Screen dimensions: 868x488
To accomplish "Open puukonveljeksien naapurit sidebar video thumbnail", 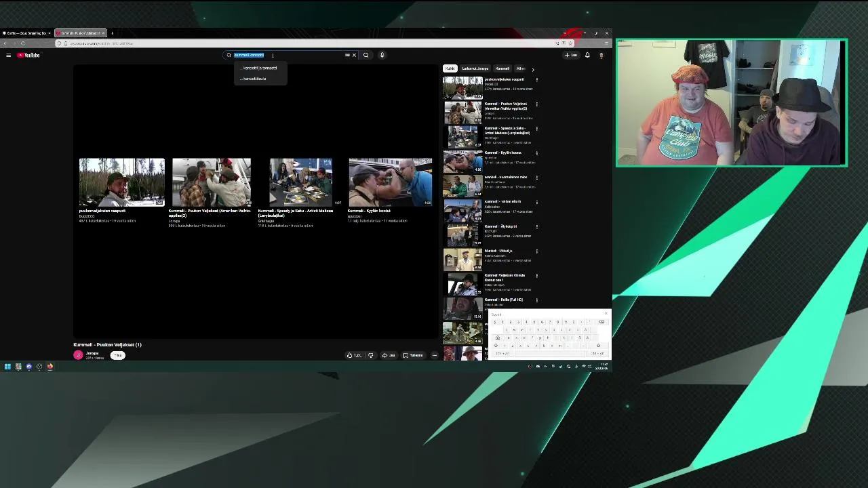I will [x=462, y=87].
